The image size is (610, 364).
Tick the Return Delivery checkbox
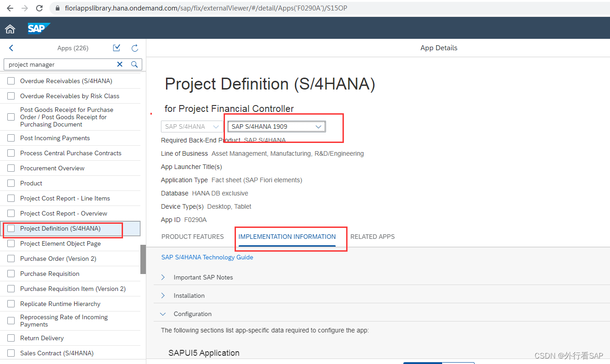coord(11,338)
